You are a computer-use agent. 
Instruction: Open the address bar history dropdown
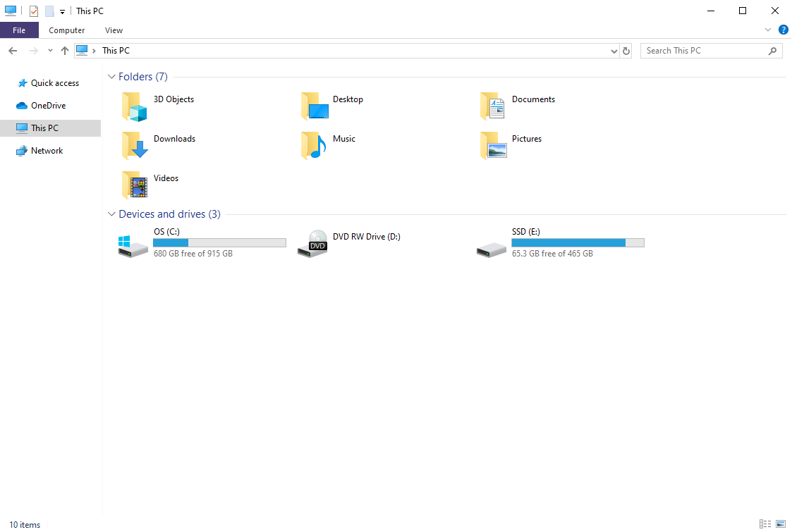coord(614,51)
